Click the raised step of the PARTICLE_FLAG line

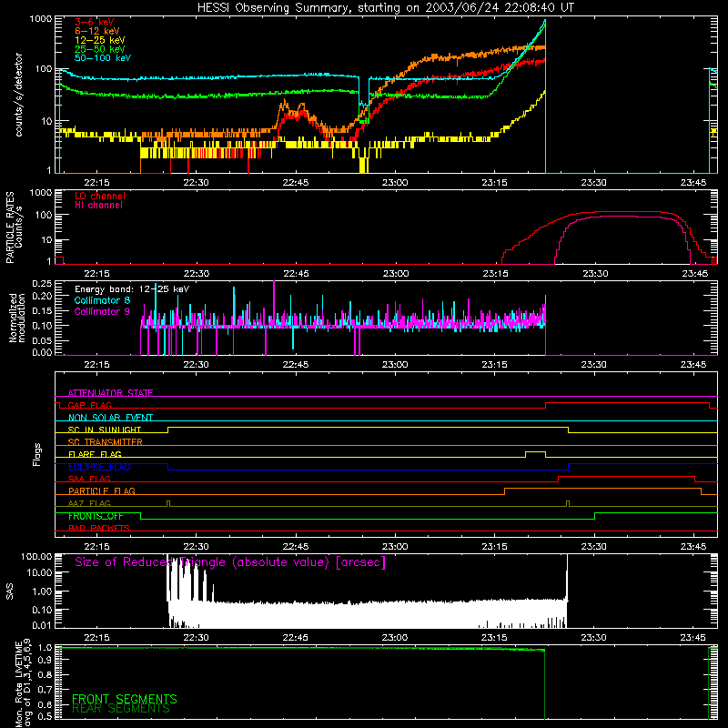602,489
